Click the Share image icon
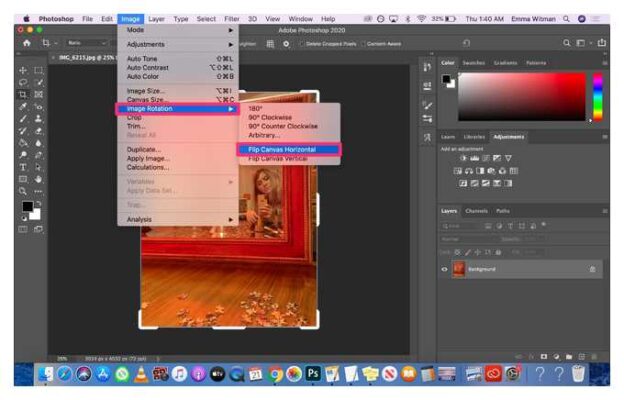The image size is (624, 400). pos(602,43)
